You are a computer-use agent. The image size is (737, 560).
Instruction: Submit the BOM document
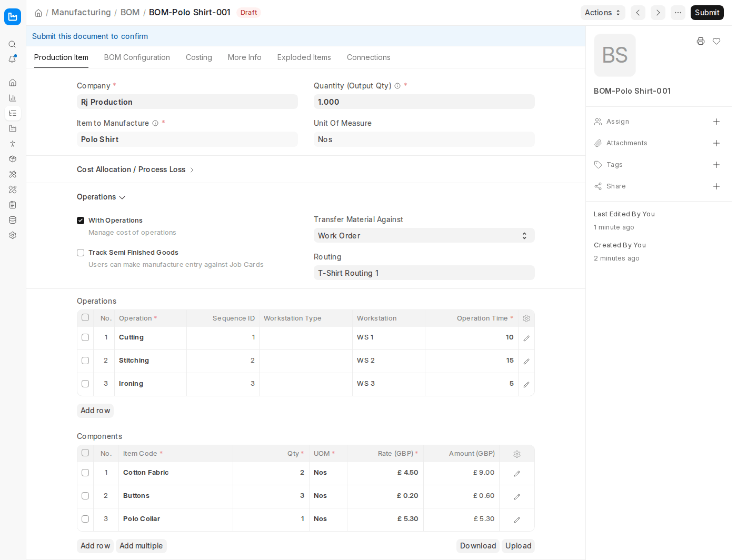point(707,13)
